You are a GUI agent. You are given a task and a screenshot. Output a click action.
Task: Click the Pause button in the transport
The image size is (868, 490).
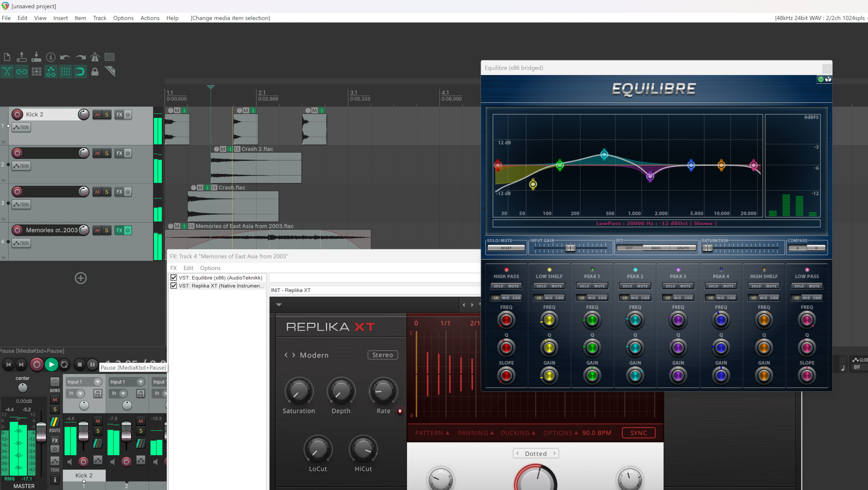[92, 365]
